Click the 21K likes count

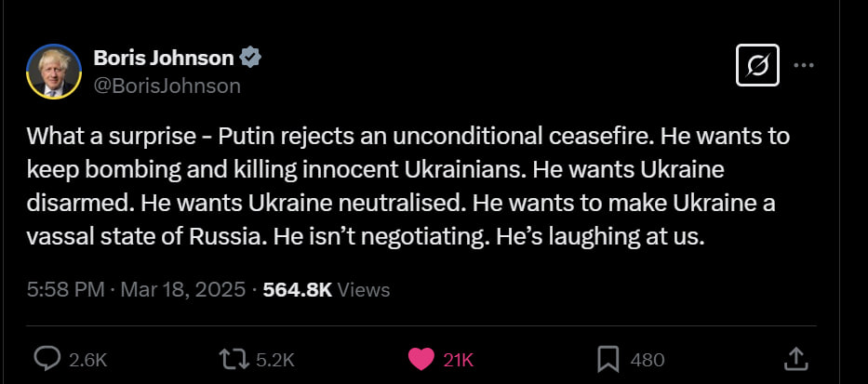(x=459, y=361)
